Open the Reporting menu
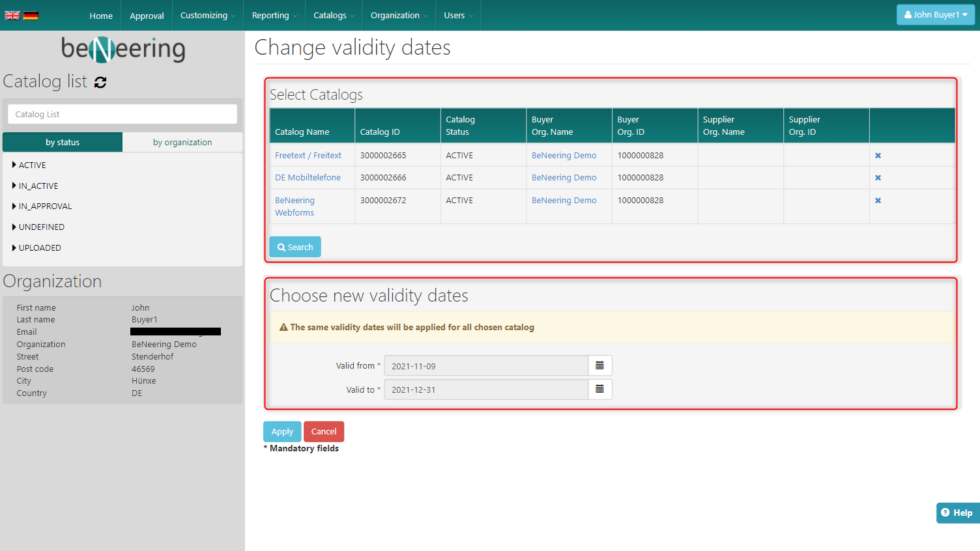Screen dimensions: 980x551 [x=274, y=16]
